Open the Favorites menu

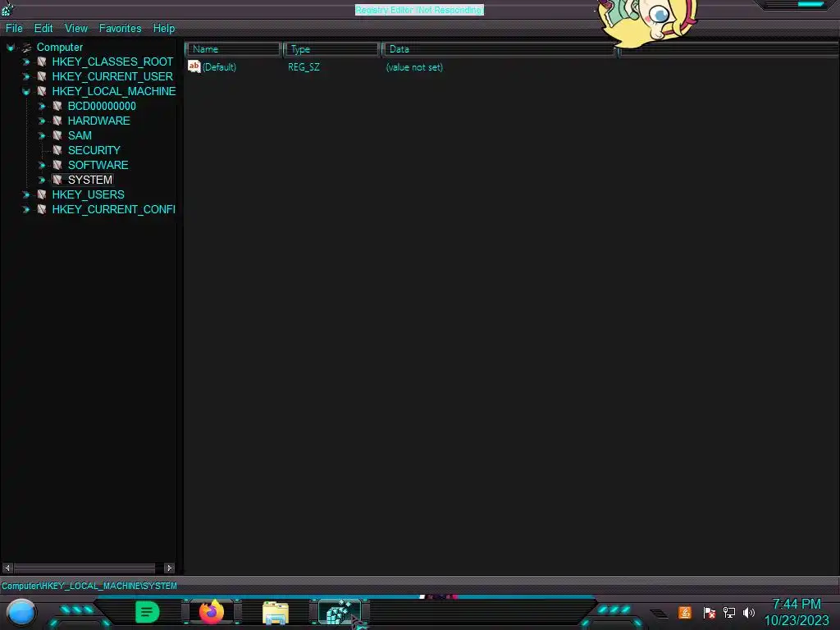click(x=120, y=29)
